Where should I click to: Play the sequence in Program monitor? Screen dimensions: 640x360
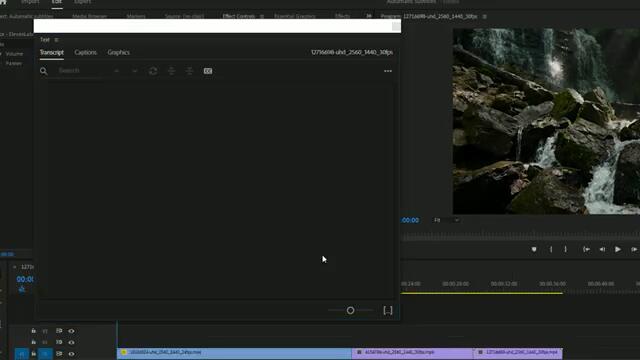[618, 249]
